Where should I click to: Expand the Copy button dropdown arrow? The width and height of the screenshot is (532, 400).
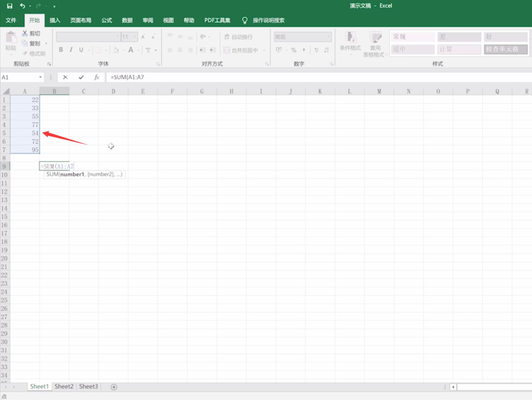[46, 43]
